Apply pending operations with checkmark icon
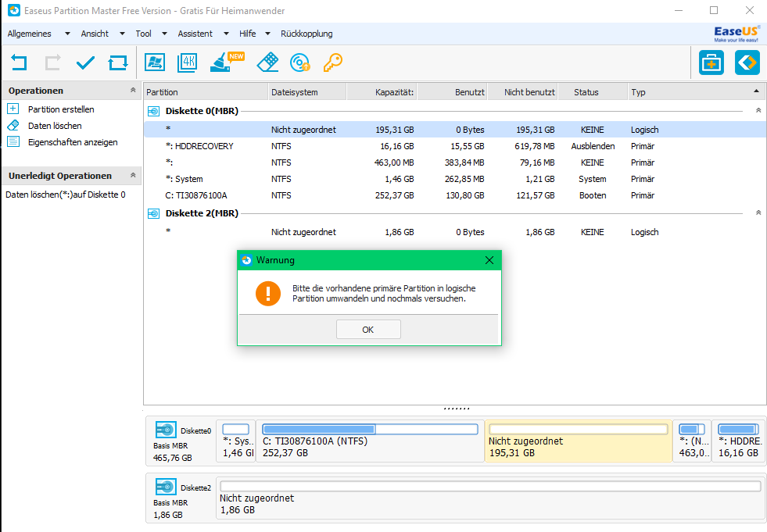The height and width of the screenshot is (532, 767). 85,62
